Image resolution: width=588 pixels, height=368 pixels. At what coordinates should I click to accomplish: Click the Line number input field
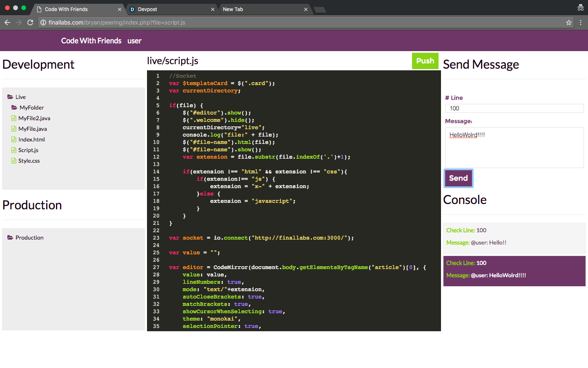pos(514,108)
